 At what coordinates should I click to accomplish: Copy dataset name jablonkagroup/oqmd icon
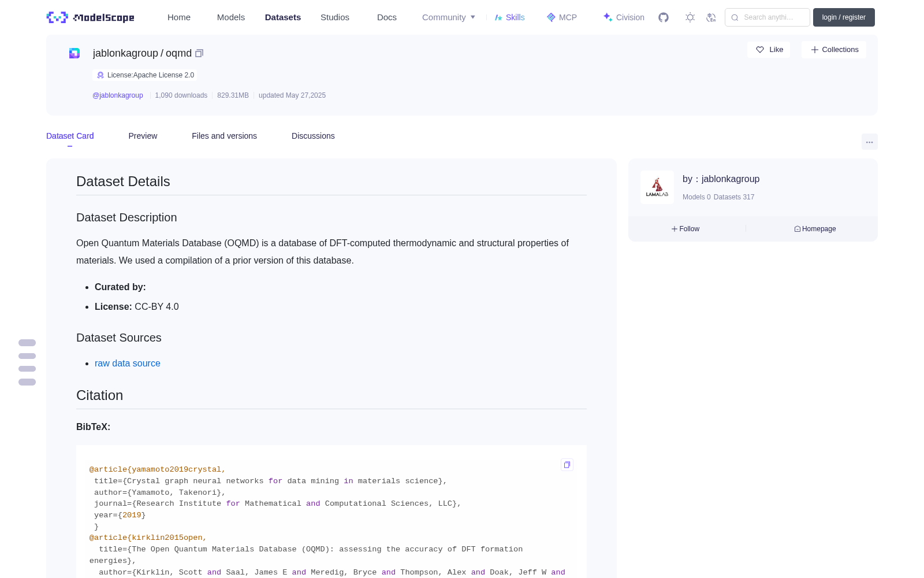(x=199, y=53)
